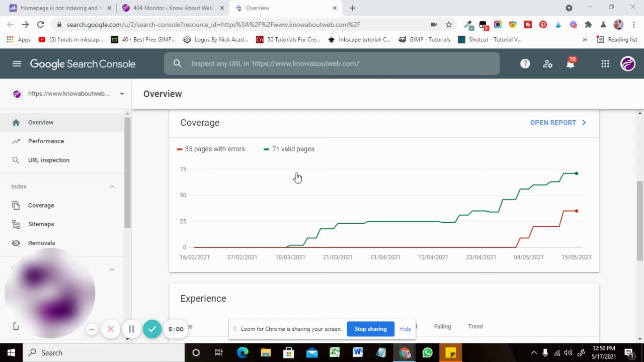Click the red endpoint on the errors line

(577, 211)
